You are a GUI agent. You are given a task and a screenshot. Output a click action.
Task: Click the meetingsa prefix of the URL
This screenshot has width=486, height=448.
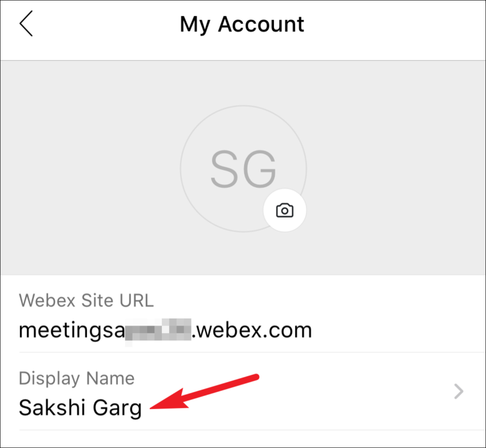click(72, 331)
